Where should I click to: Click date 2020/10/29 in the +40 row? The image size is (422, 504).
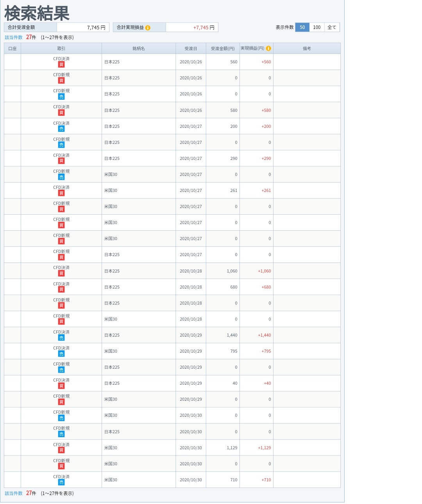pyautogui.click(x=191, y=383)
